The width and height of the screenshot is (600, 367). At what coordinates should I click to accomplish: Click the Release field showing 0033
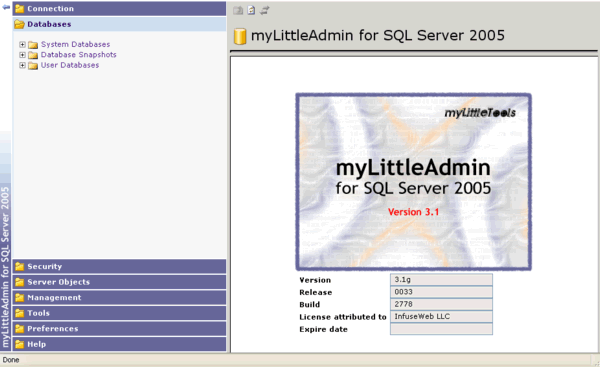coord(441,292)
